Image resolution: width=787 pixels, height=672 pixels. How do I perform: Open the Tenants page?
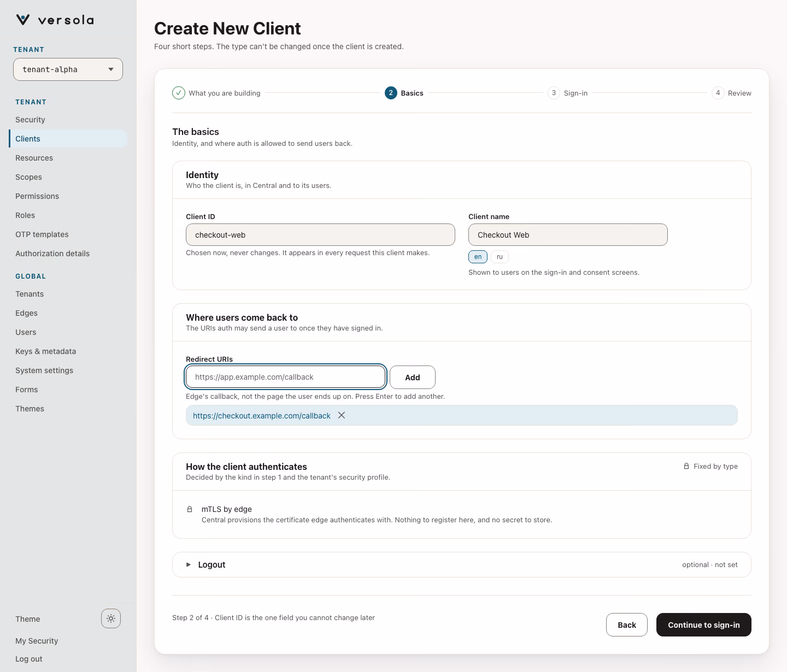coord(68,294)
